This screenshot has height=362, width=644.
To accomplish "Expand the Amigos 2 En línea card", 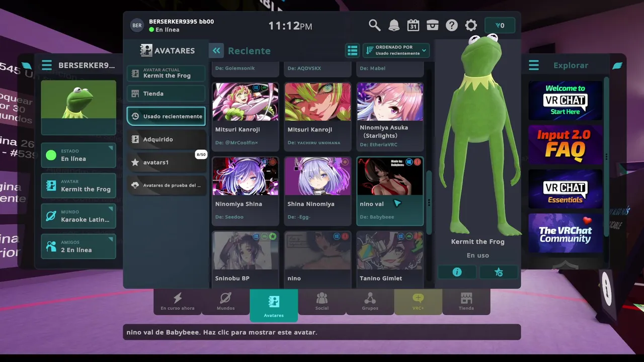I will click(x=78, y=246).
